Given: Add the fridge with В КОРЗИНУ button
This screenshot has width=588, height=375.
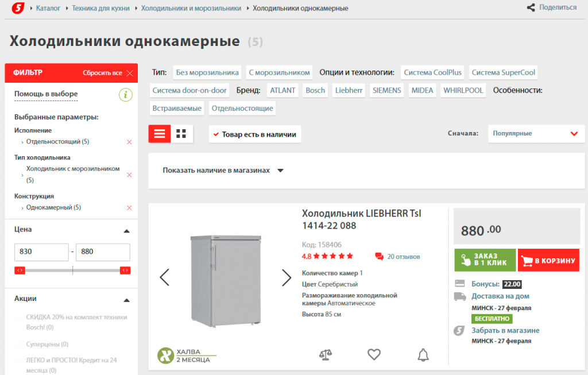Looking at the screenshot, I should (548, 260).
